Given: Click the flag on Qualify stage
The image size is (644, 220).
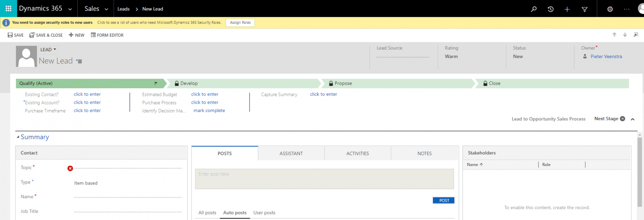Looking at the screenshot, I should (x=156, y=83).
